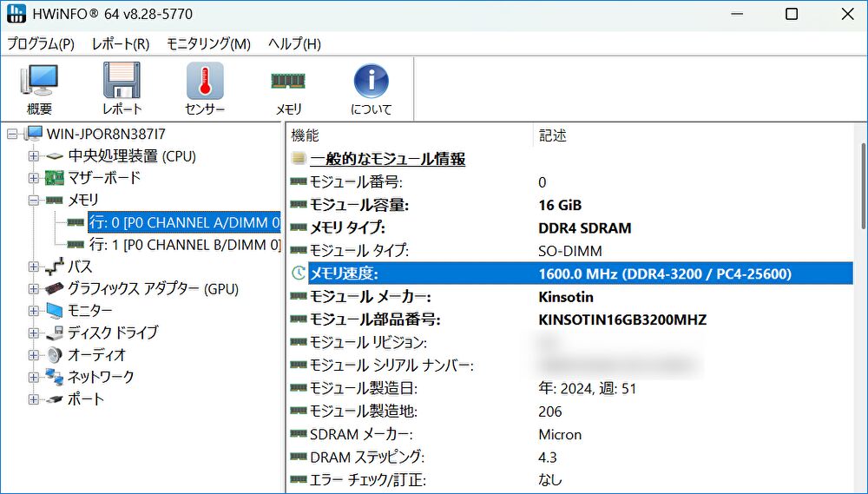Open the 概要 summary toolbar icon
868x494 pixels.
click(39, 81)
